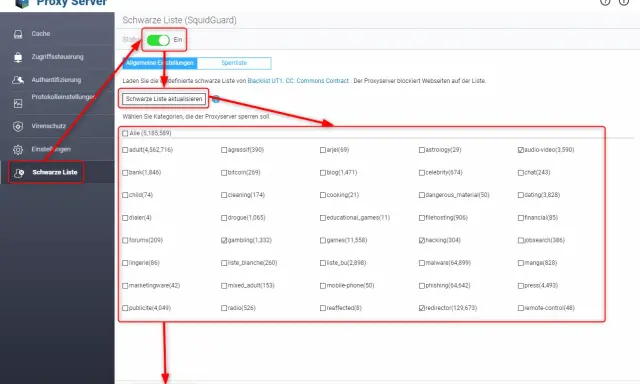Check the phishing category checkbox

(422, 286)
